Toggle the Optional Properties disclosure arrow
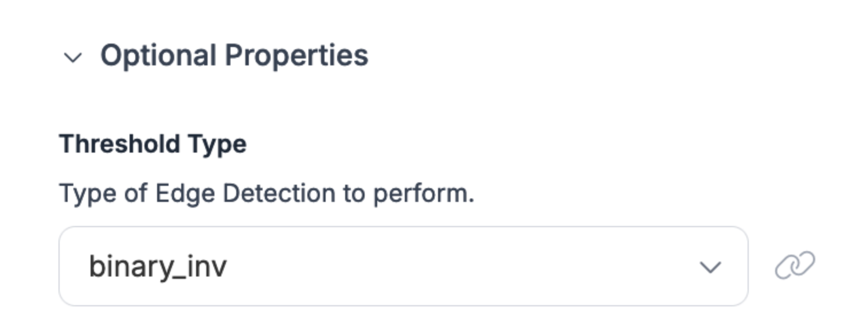 (73, 57)
